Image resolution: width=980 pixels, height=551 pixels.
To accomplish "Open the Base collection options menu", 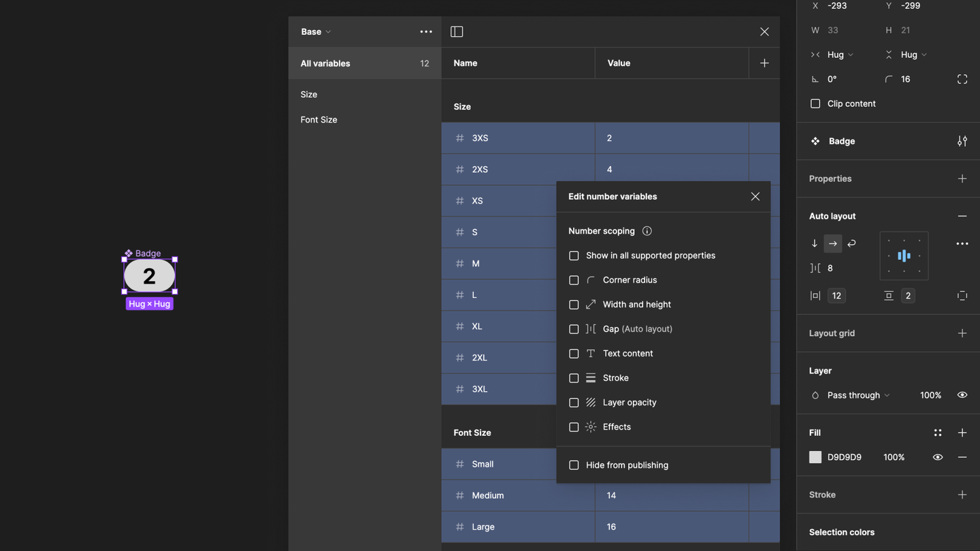I will click(426, 32).
